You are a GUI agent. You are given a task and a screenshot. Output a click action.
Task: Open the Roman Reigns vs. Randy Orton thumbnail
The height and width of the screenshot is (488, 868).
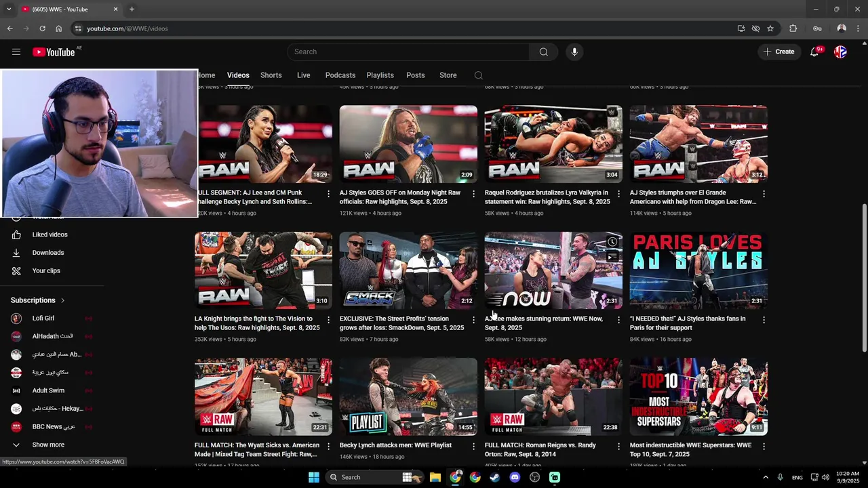[553, 396]
